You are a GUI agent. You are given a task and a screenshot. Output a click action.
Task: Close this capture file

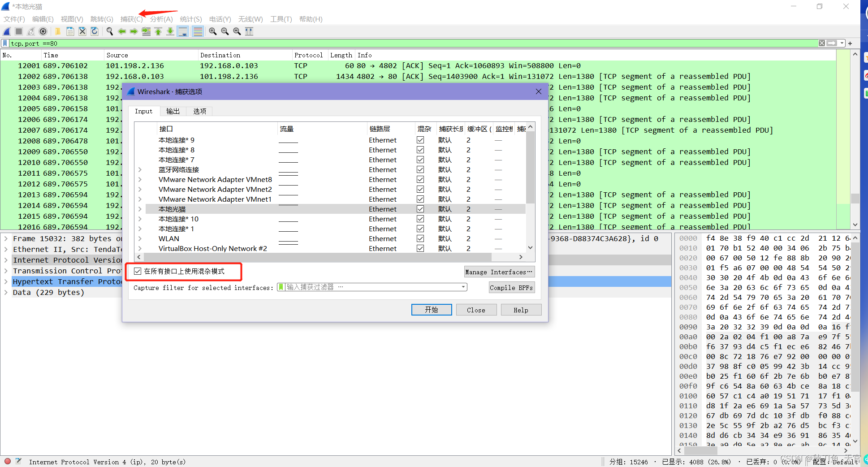click(x=82, y=31)
